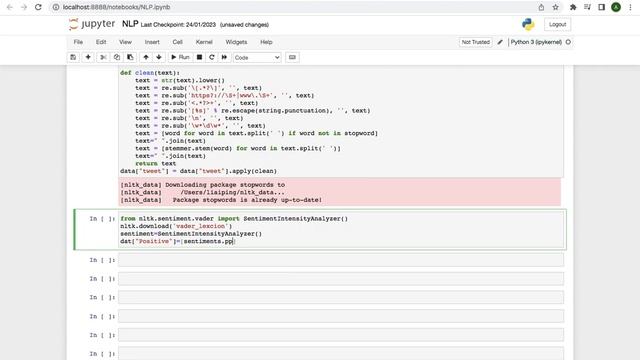Click the first empty code cell below
Viewport: 640px width, 360px height.
click(341, 260)
